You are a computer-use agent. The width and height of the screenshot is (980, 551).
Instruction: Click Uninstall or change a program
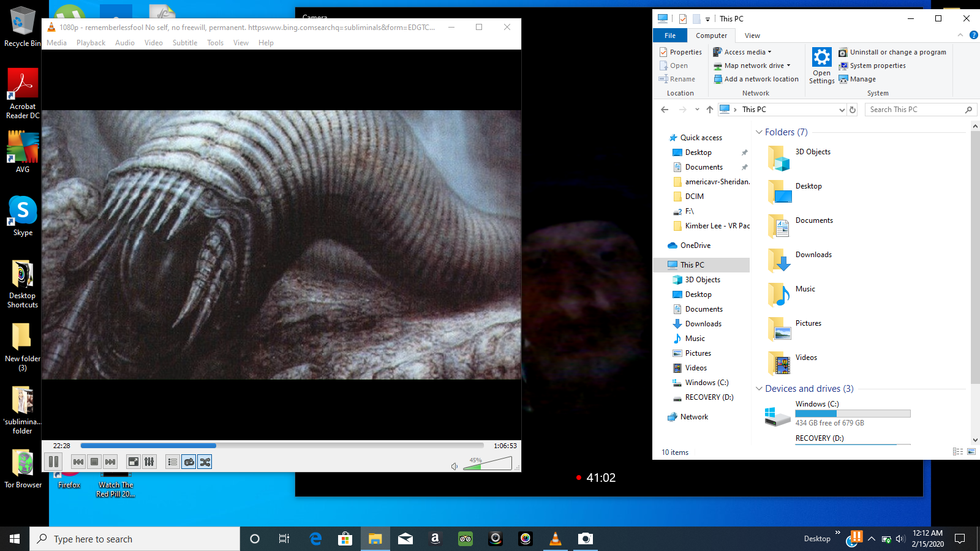(x=892, y=52)
